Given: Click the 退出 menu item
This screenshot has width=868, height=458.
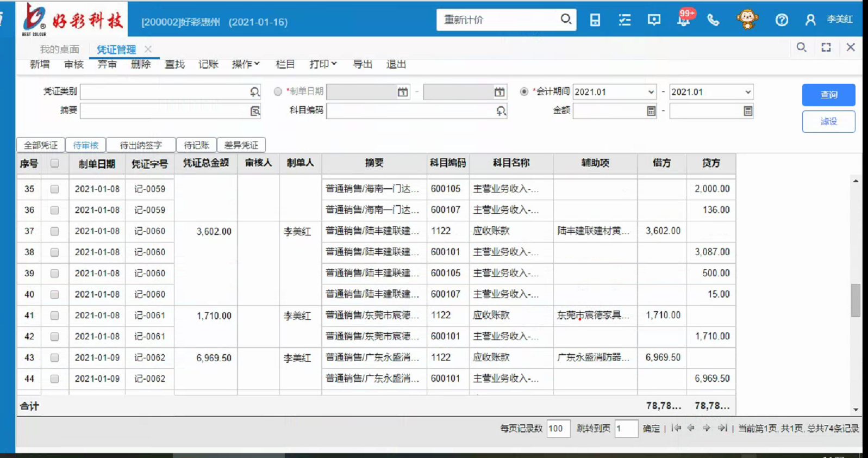Looking at the screenshot, I should [396, 64].
